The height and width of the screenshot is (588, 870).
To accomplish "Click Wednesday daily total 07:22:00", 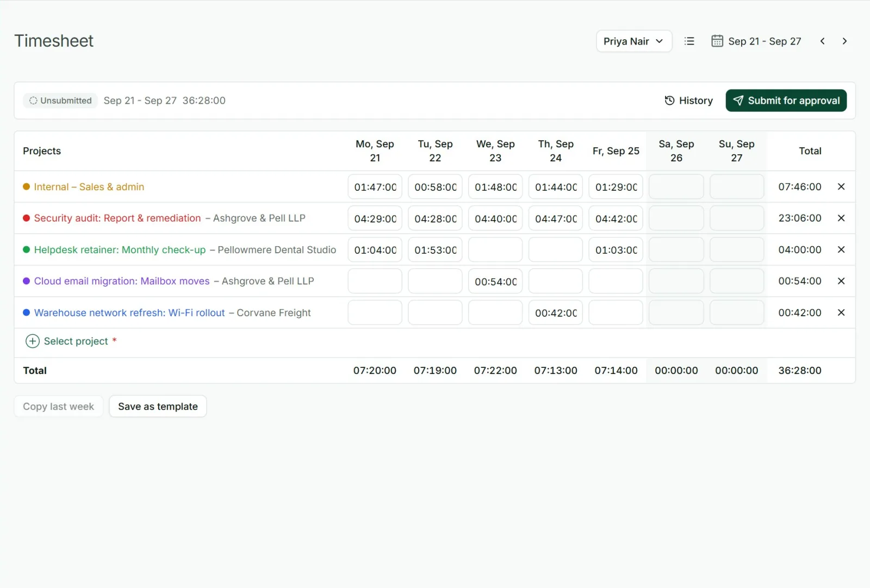I will tap(495, 371).
